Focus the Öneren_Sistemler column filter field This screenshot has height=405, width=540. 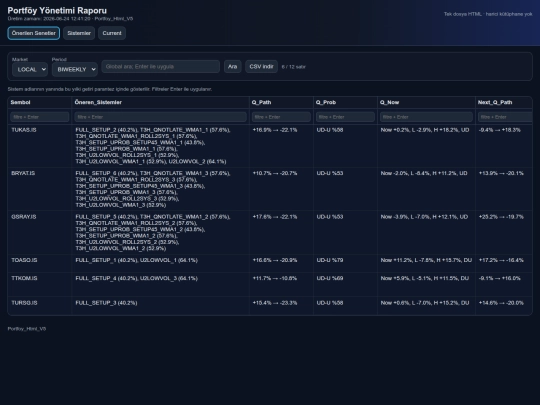coord(160,117)
